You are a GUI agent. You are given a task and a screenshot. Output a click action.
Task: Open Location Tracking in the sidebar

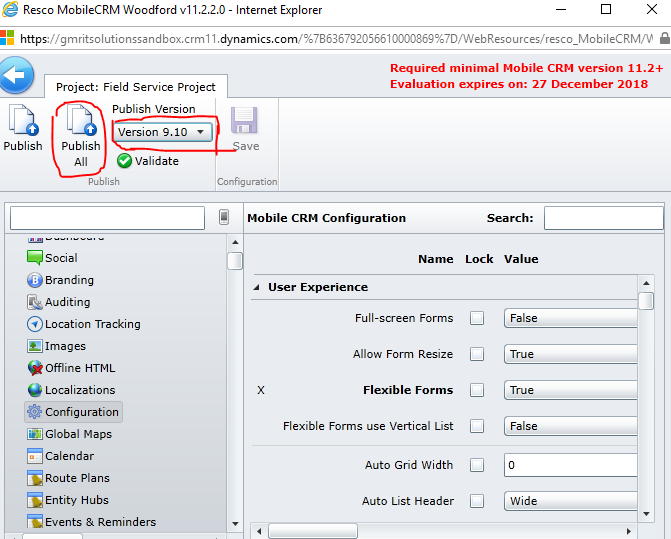point(83,324)
